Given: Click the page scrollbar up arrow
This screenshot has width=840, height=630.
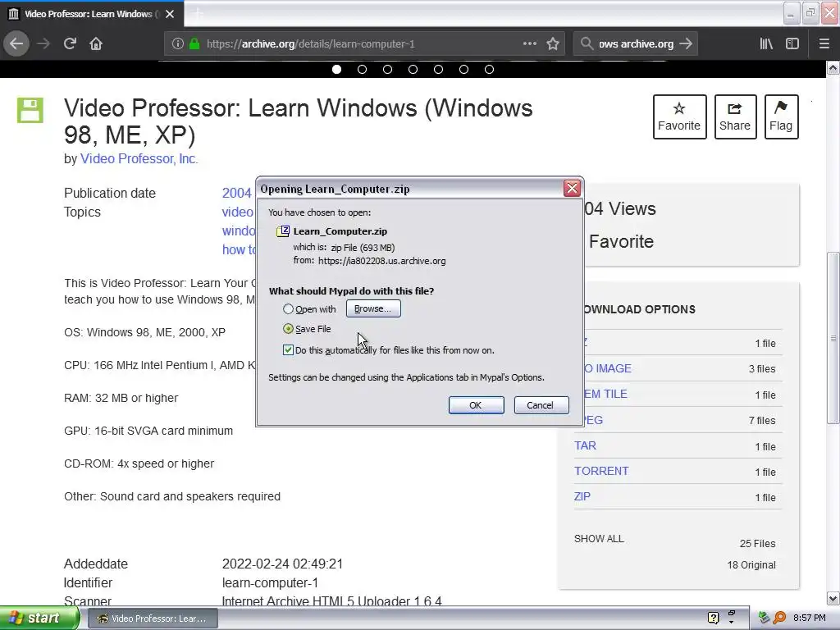Looking at the screenshot, I should (833, 68).
